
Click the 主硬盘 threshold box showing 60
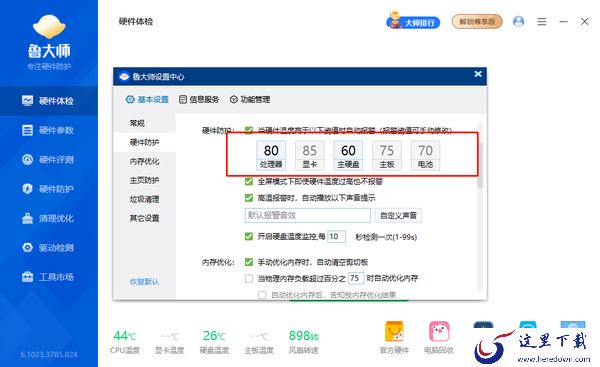[x=348, y=155]
